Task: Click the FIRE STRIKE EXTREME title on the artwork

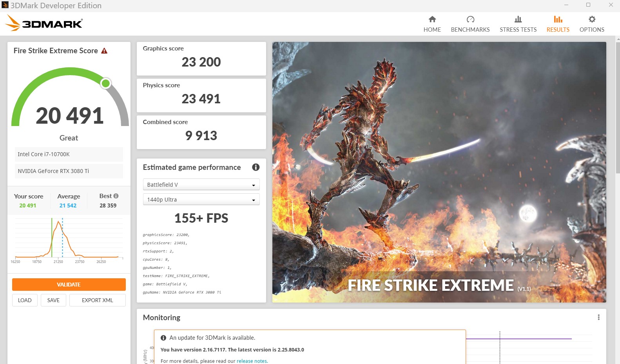Action: (431, 285)
